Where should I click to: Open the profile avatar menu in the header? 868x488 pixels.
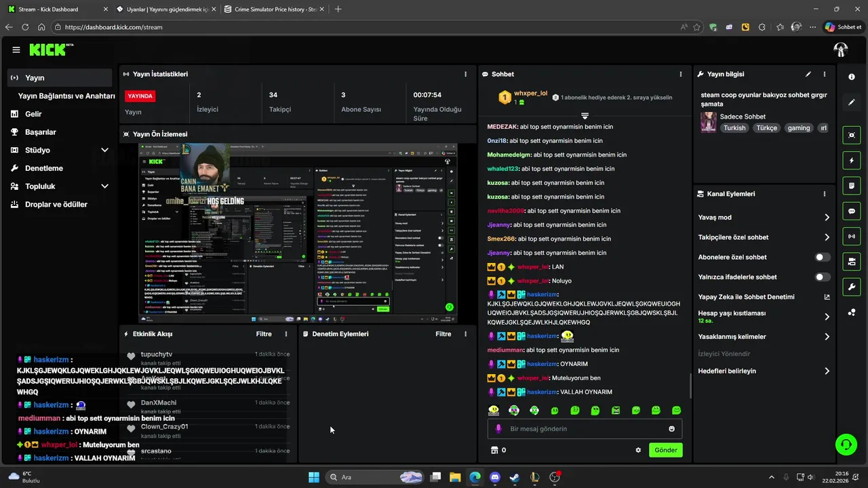point(841,49)
